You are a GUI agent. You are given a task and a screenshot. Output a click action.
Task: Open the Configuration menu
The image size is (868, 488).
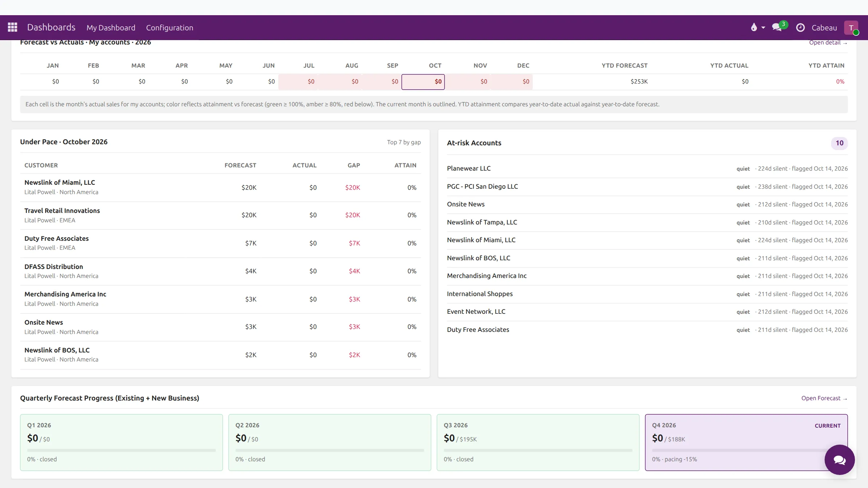coord(170,28)
